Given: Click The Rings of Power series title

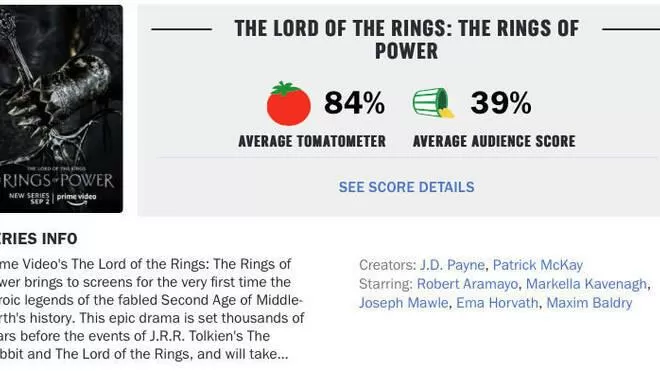Looking at the screenshot, I should point(407,40).
